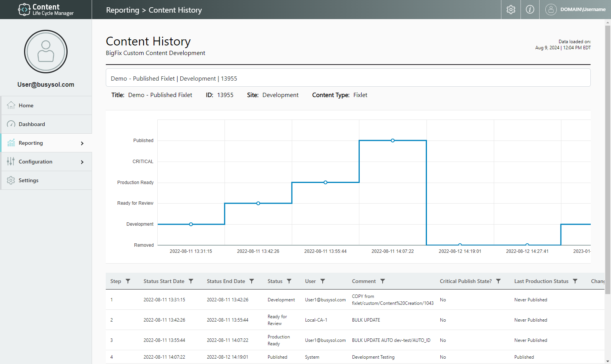The image size is (611, 364).
Task: Sort by Last Production Status header
Action: pos(541,281)
